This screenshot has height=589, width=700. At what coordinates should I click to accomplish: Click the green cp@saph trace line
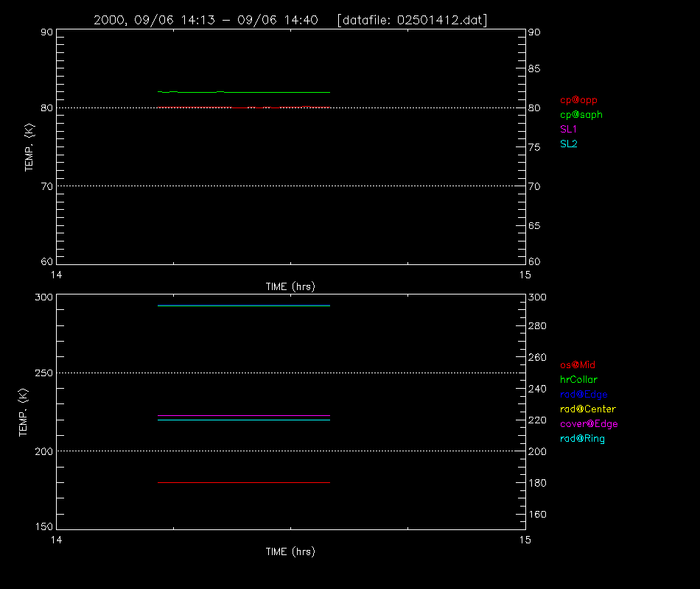click(x=244, y=92)
